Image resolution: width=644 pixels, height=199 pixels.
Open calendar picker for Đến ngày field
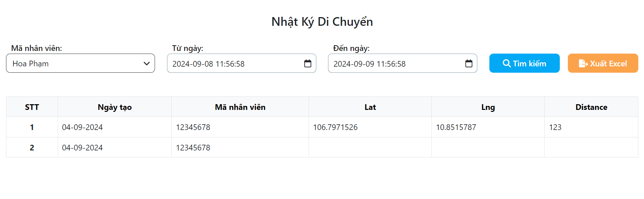(x=469, y=63)
